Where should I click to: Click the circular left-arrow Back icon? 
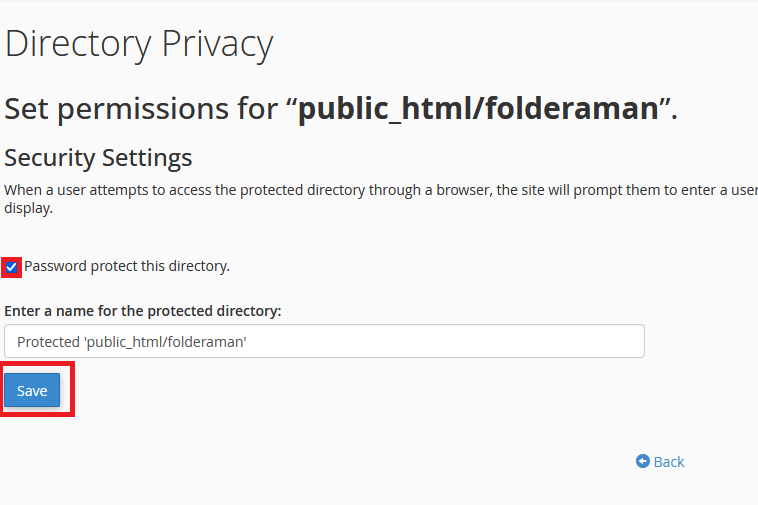pyautogui.click(x=643, y=461)
